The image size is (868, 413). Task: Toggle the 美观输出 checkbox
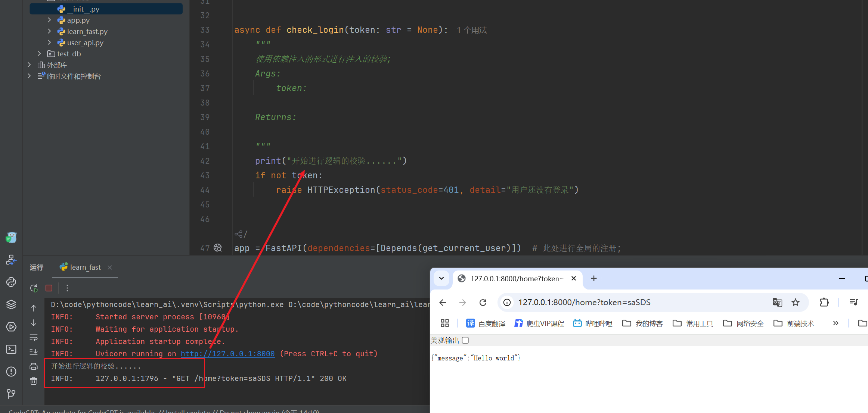pyautogui.click(x=465, y=340)
